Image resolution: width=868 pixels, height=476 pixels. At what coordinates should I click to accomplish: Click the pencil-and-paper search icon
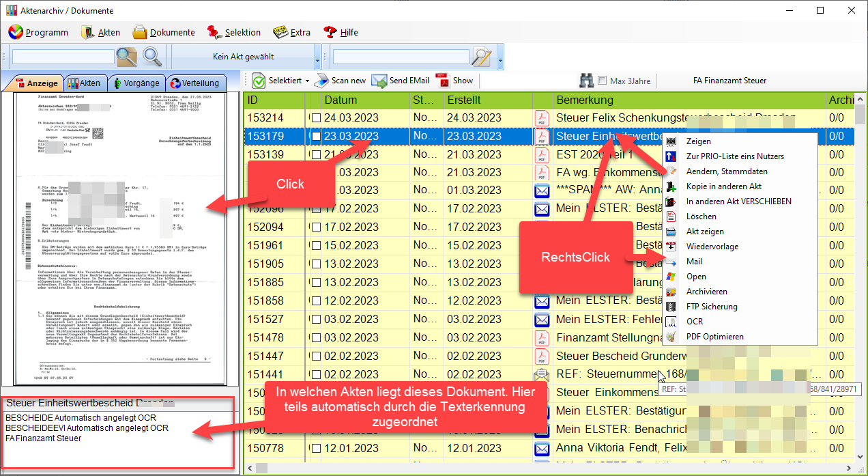click(x=482, y=57)
